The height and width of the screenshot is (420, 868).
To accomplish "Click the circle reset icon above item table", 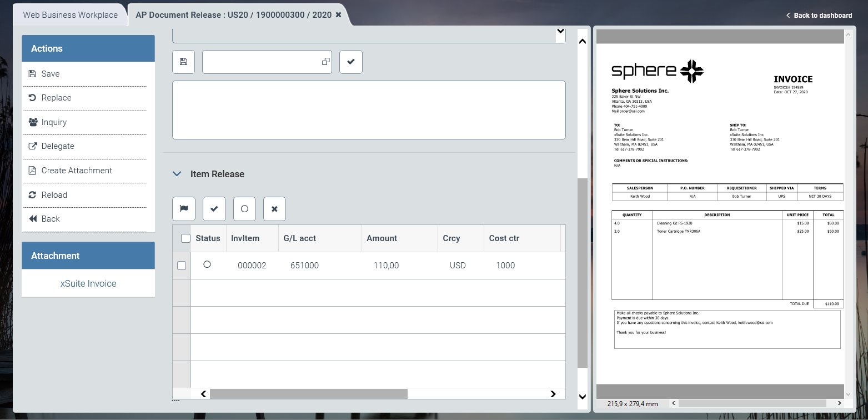I will pos(244,209).
